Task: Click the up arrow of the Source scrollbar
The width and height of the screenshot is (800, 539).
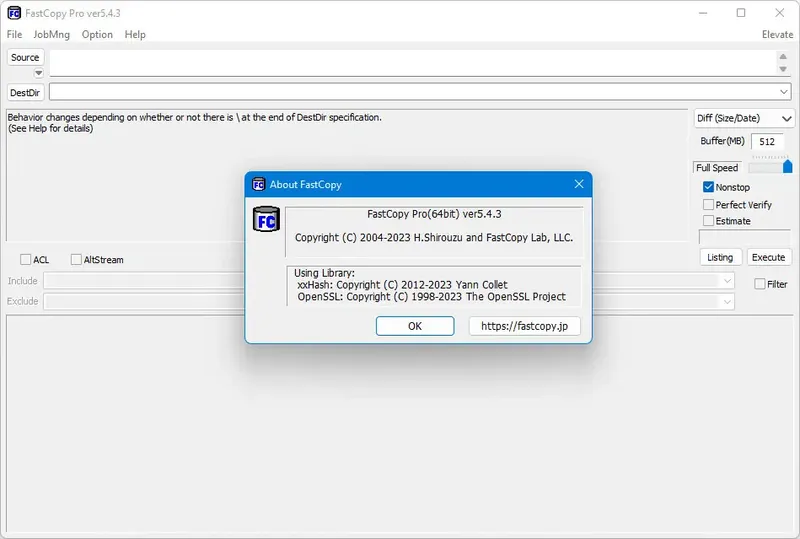Action: 783,56
